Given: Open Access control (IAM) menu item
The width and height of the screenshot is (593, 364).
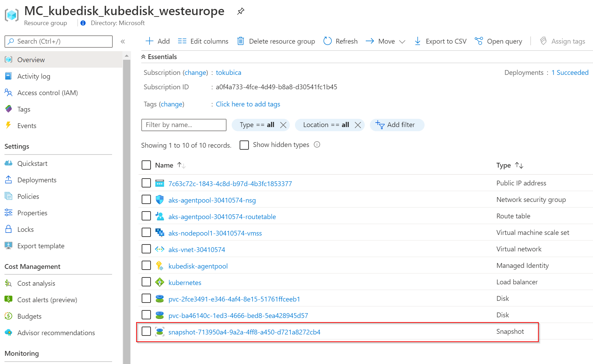Looking at the screenshot, I should (47, 93).
